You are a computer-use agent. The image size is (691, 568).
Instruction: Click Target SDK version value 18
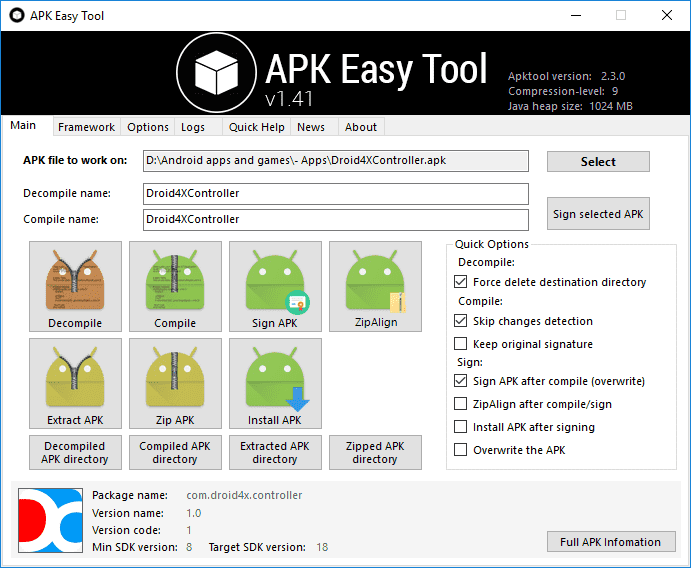pos(322,547)
